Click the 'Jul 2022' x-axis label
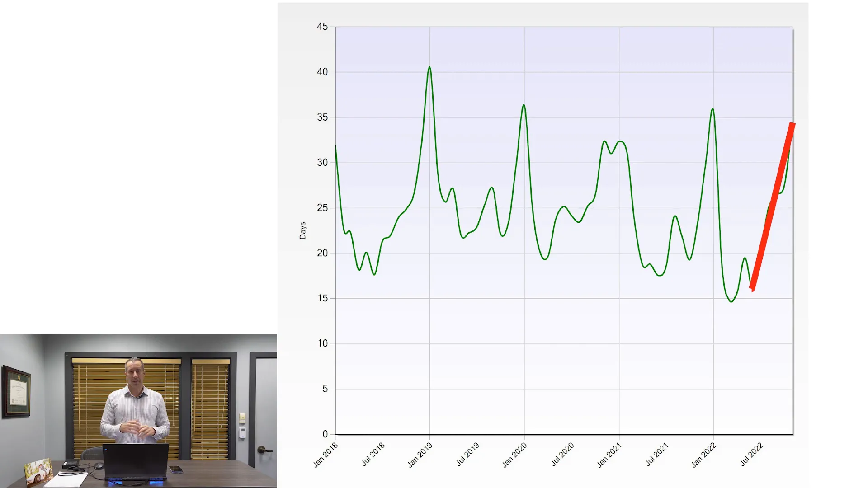 752,454
